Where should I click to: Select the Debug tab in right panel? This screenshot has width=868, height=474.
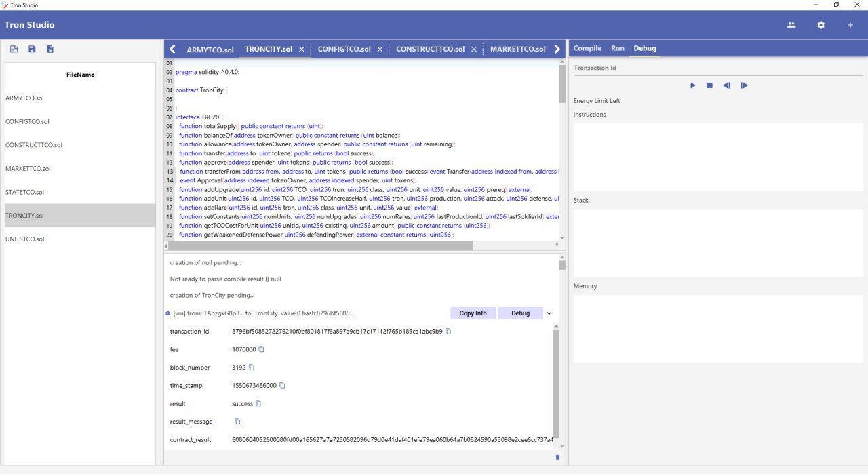(645, 48)
